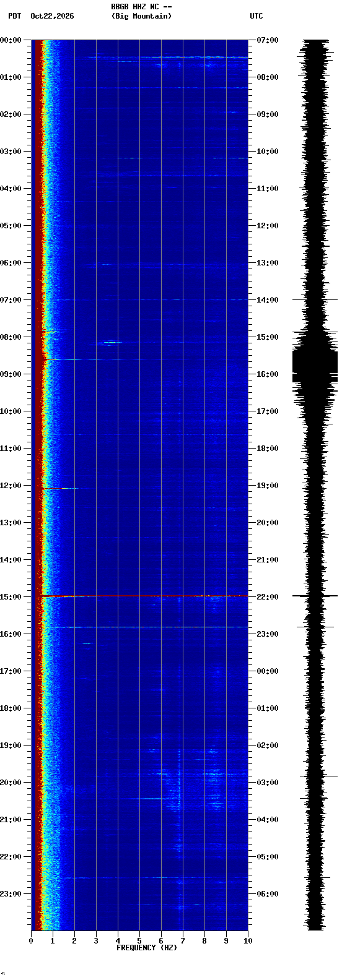This screenshot has width=342, height=980.
Task: Click the UTC time label '16:00'
Action: [x=268, y=374]
